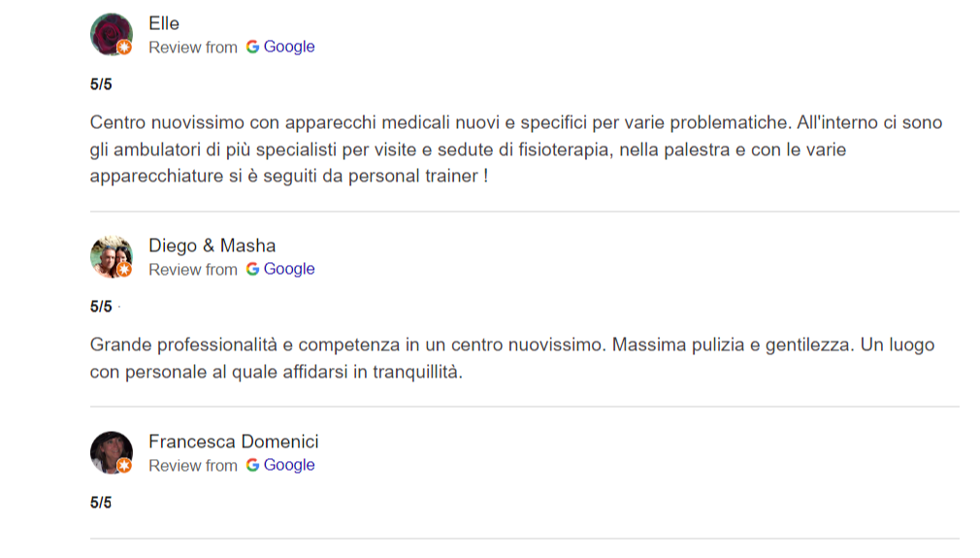This screenshot has height=558, width=980.
Task: Open Diego & Masha's profile picture
Action: [110, 256]
